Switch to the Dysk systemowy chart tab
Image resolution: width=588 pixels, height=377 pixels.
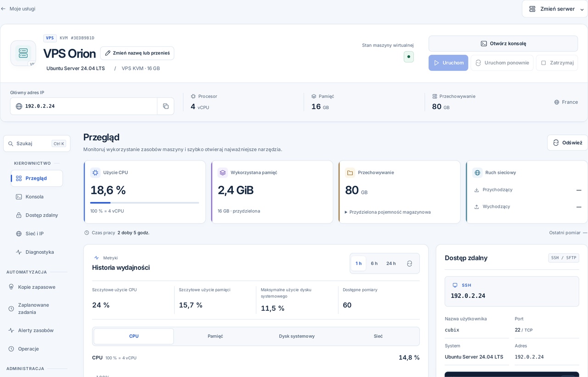tap(297, 336)
